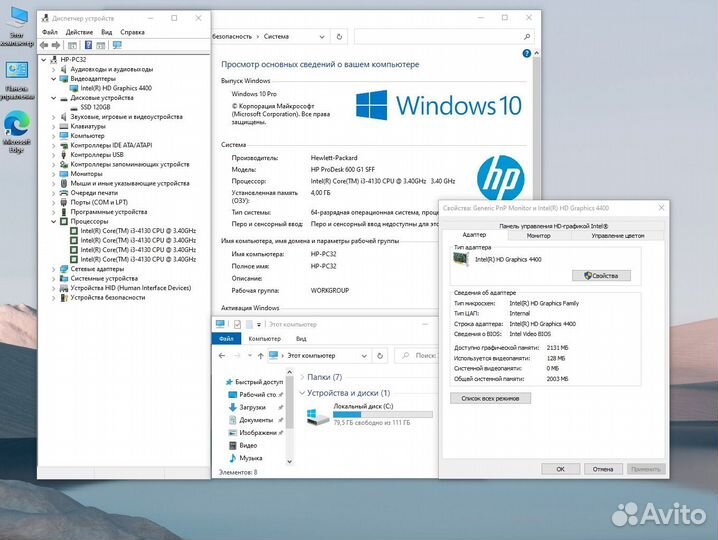
Task: Switch to Управление цветом tab
Action: coord(618,235)
